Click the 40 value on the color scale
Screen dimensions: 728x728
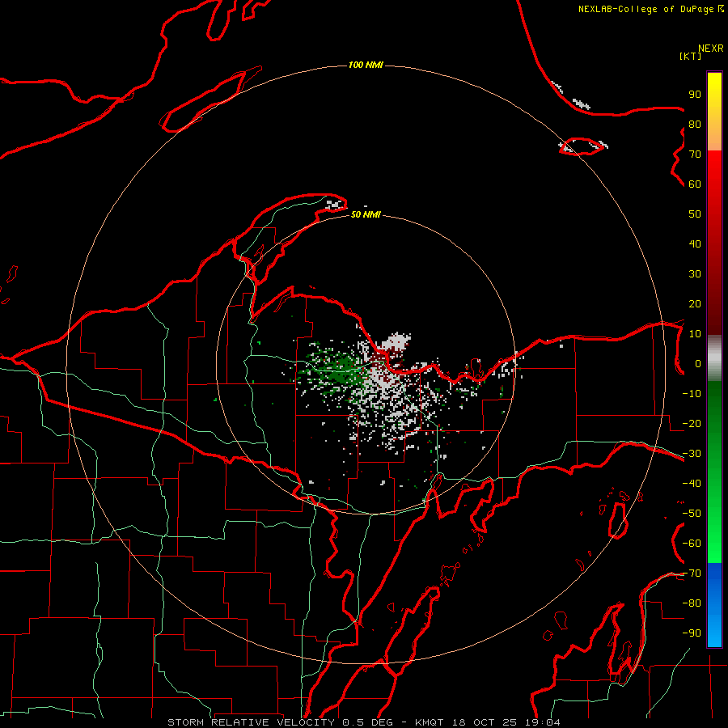[x=695, y=243]
